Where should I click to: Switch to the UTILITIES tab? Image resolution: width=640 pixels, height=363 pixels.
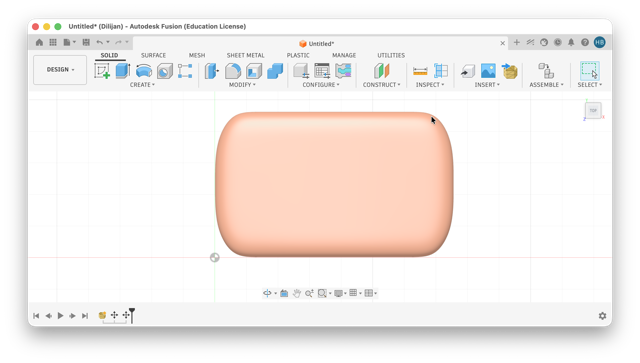click(391, 55)
